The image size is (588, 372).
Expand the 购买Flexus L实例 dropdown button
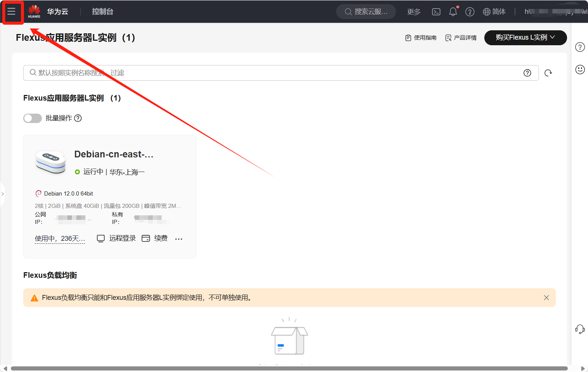point(525,38)
